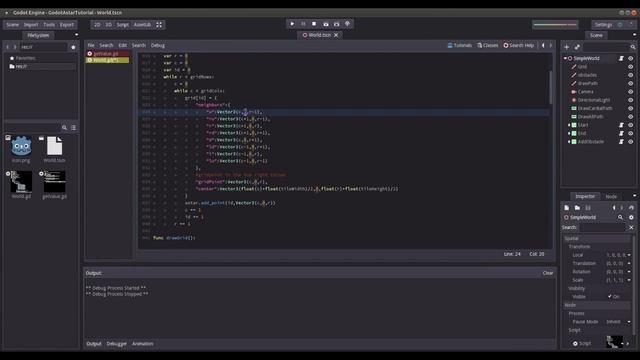Open Local transform value dropdown
Viewport: 640px width, 360px height.
[x=629, y=255]
